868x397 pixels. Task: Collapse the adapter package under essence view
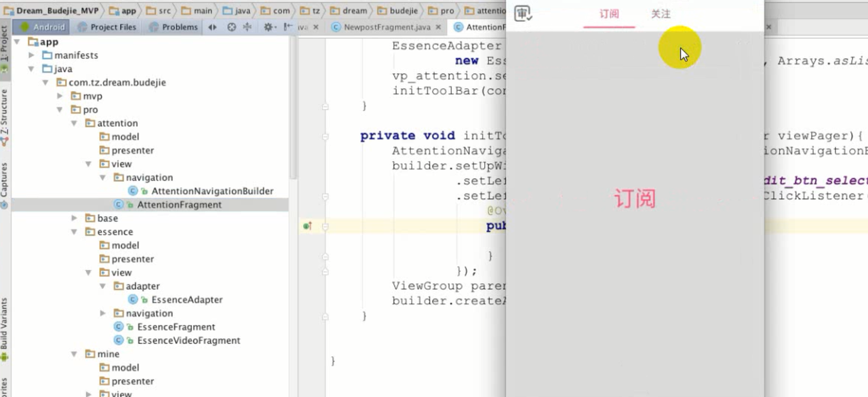click(x=103, y=286)
